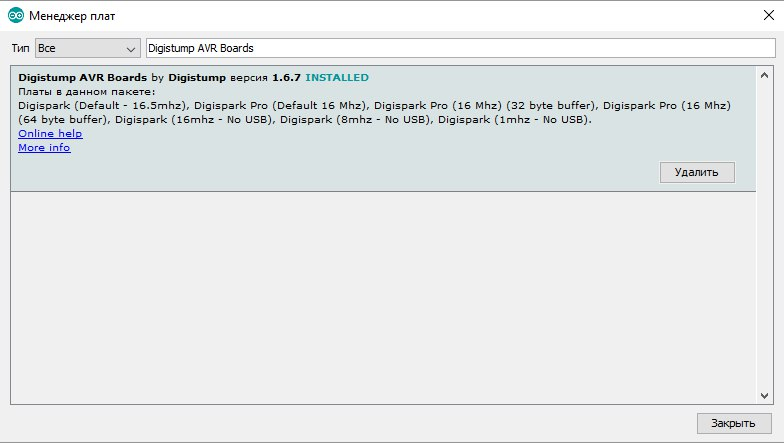Follow the More info link
Viewport: 784px width, 443px height.
click(44, 148)
